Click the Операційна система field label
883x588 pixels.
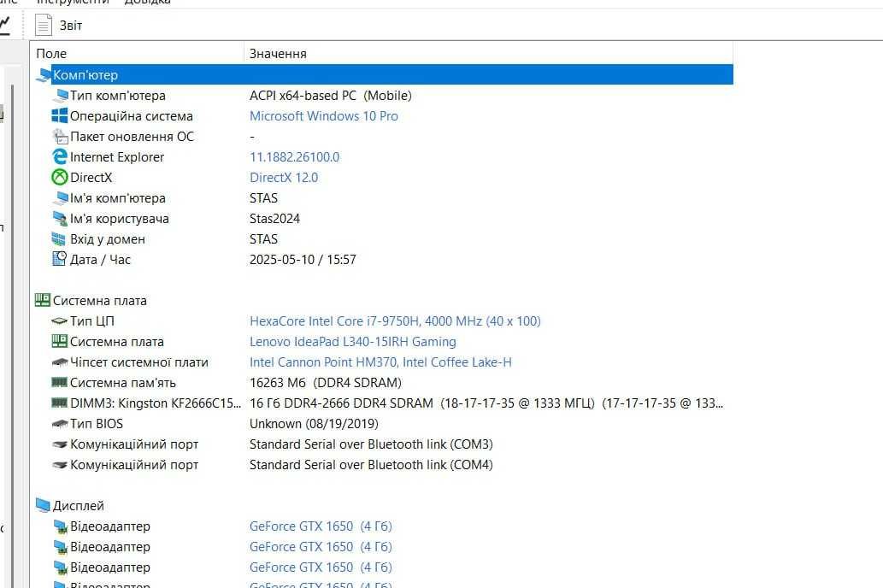click(132, 116)
